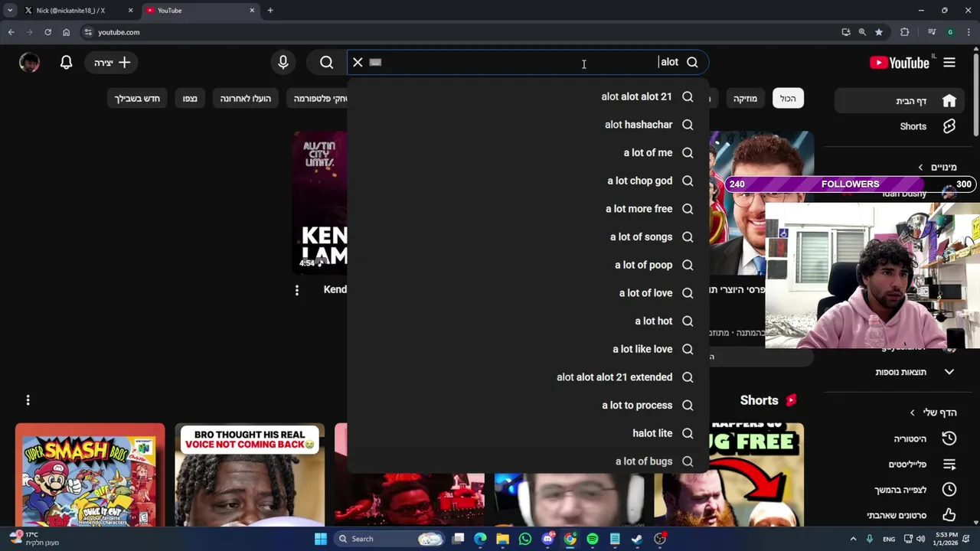The width and height of the screenshot is (980, 551).
Task: Open options menu for the Kendrick video
Action: [x=297, y=290]
